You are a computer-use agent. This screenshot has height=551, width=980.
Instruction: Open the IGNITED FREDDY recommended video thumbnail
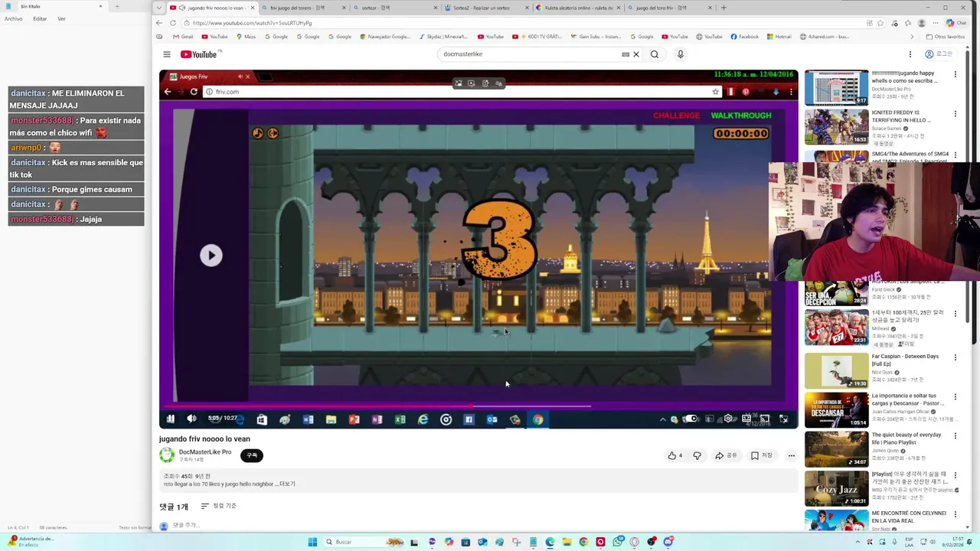pos(836,127)
